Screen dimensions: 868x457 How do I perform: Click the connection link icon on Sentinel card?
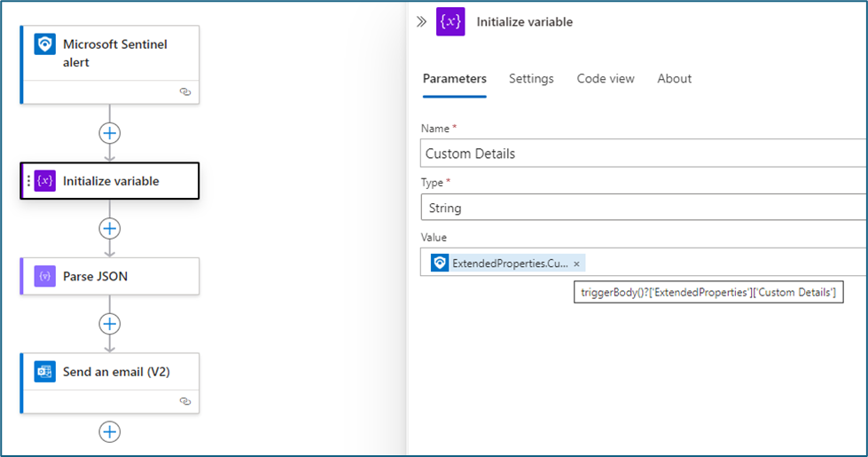(184, 91)
